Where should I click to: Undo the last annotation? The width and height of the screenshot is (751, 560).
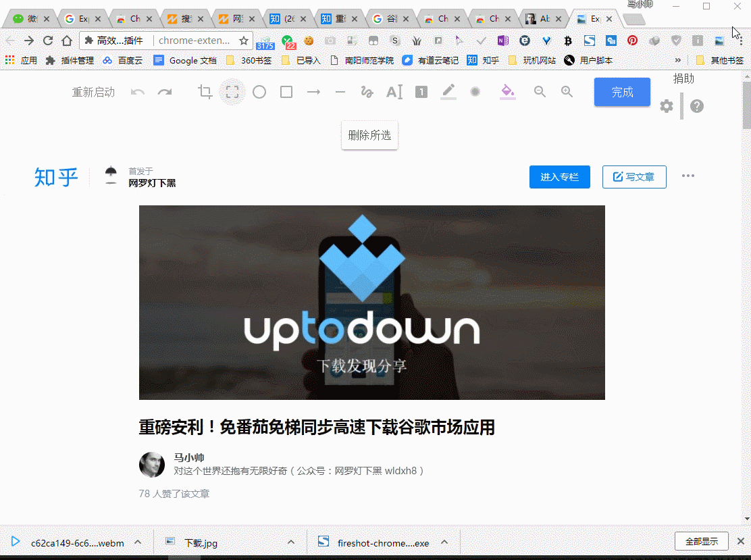pos(138,92)
